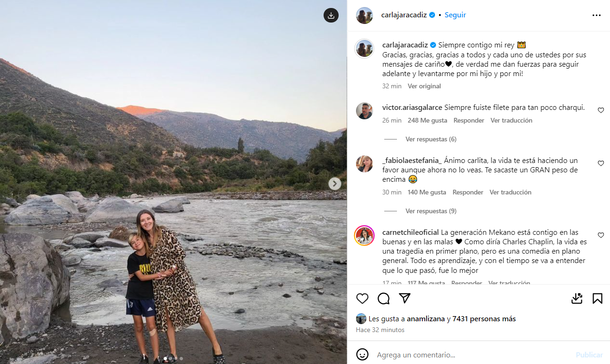Screen dimensions: 610x364
Task: Type in the Agrega un comentario field
Action: 470,355
